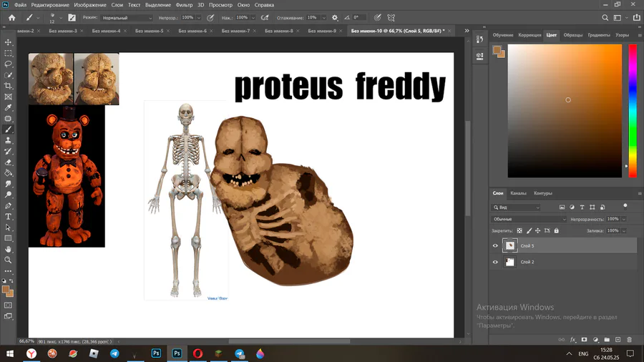The width and height of the screenshot is (644, 362).
Task: Toggle layer filtering switch on/off
Action: click(x=625, y=207)
